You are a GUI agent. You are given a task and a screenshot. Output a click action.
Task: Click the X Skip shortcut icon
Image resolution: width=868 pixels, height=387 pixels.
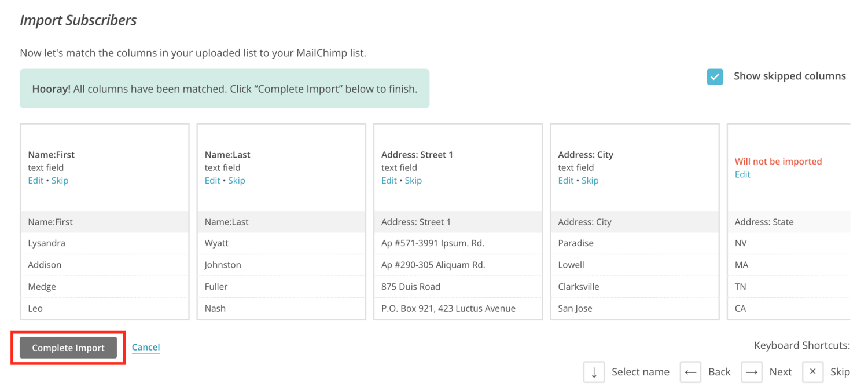(812, 372)
